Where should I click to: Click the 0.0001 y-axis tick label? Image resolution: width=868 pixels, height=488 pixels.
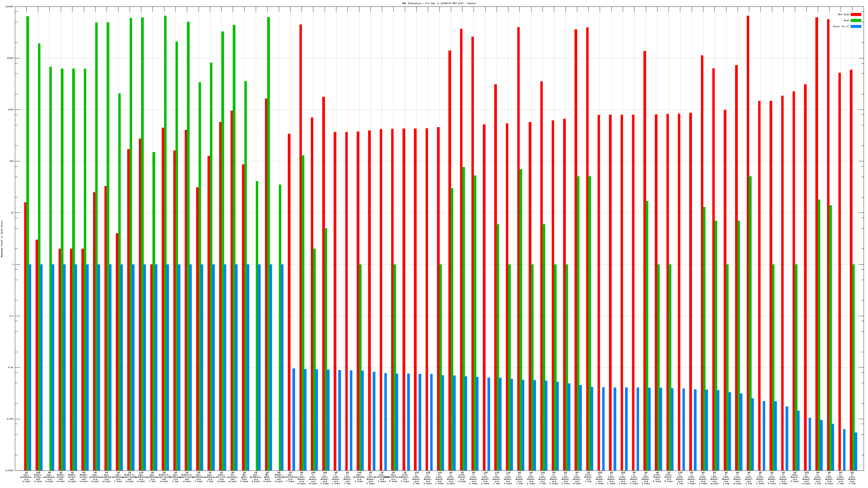(10, 470)
